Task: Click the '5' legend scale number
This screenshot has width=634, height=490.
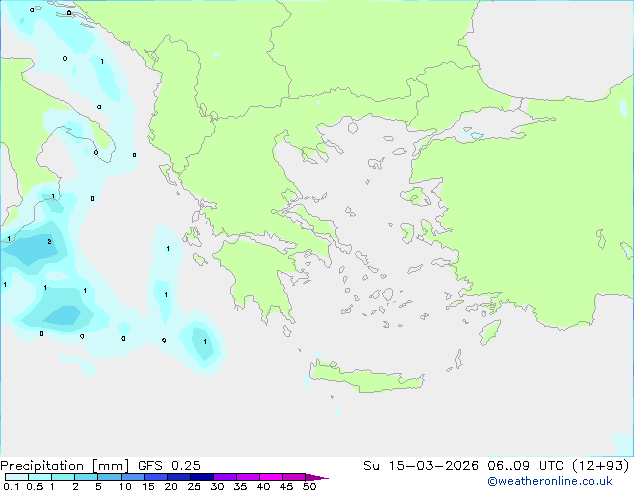Action: [98, 486]
